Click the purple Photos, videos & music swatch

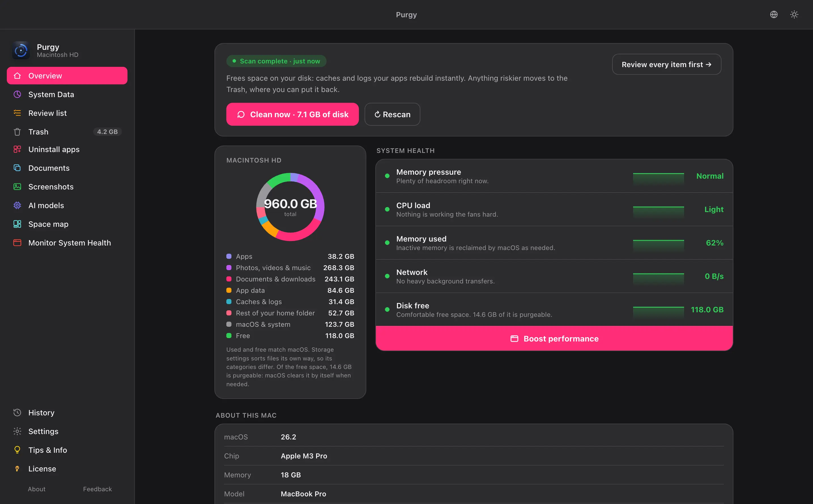coord(229,268)
